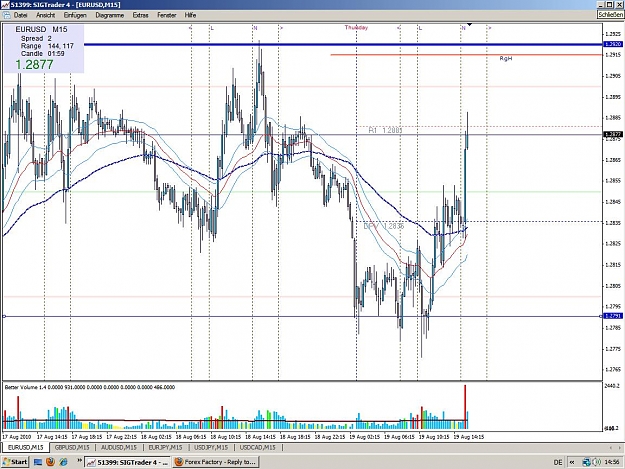625x469 pixels.
Task: Click the volume speaker tray icon
Action: pos(597,462)
